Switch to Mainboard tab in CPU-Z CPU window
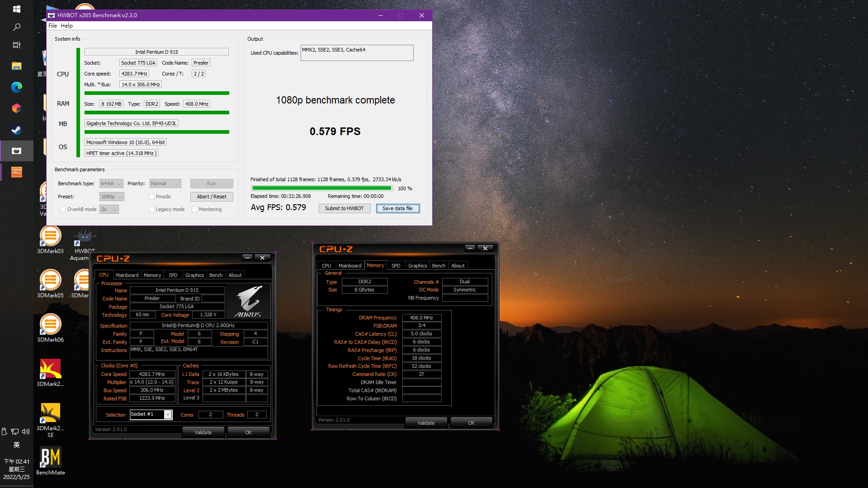 pos(127,275)
